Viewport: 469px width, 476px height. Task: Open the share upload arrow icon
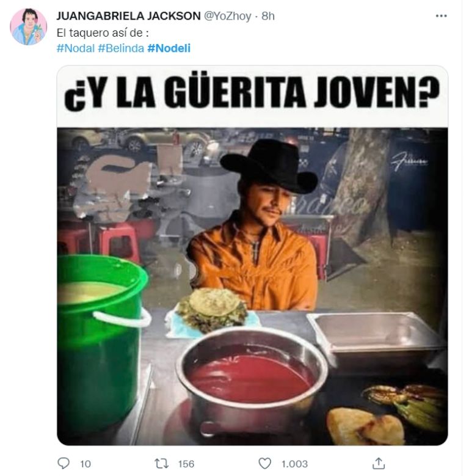pyautogui.click(x=378, y=464)
